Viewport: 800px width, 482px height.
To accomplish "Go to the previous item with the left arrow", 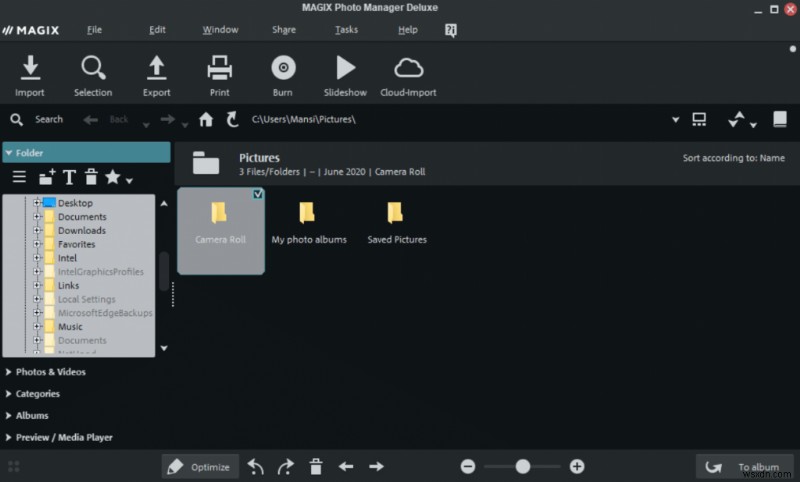I will tap(346, 466).
